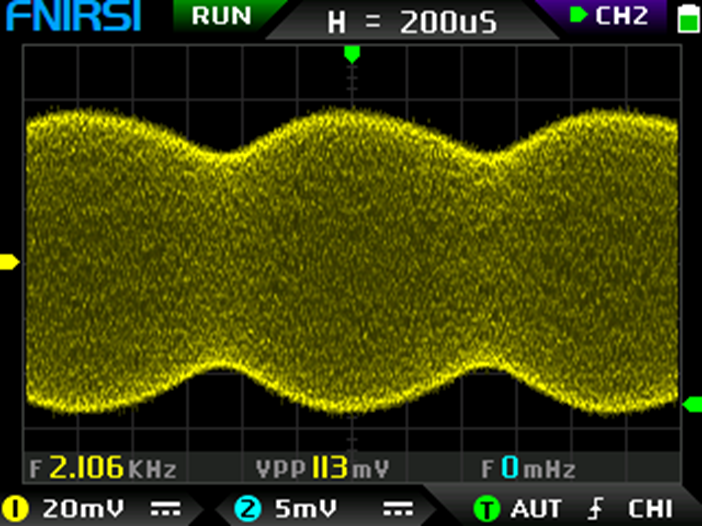Click the FNIRSI logo
702x526 pixels.
[x=71, y=17]
